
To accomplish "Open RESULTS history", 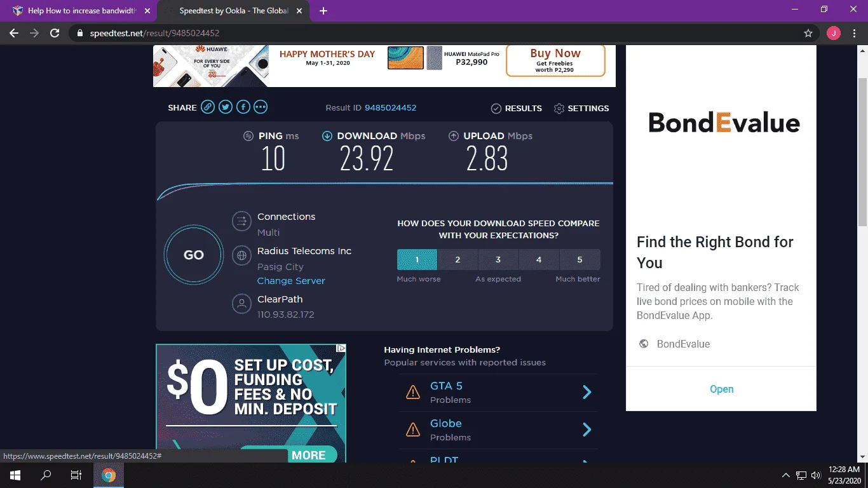I will [517, 109].
